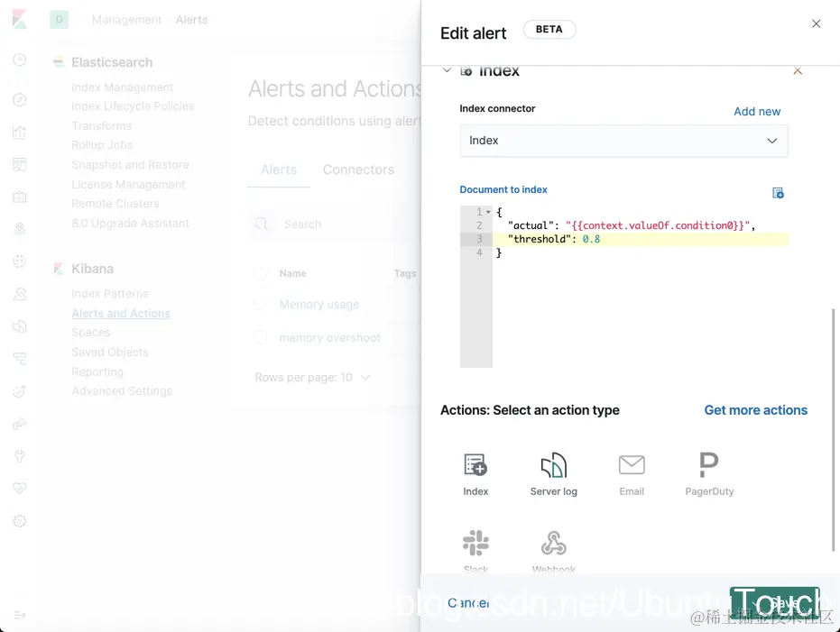Click add variable icon beside Document to index
The height and width of the screenshot is (632, 840).
(x=778, y=193)
